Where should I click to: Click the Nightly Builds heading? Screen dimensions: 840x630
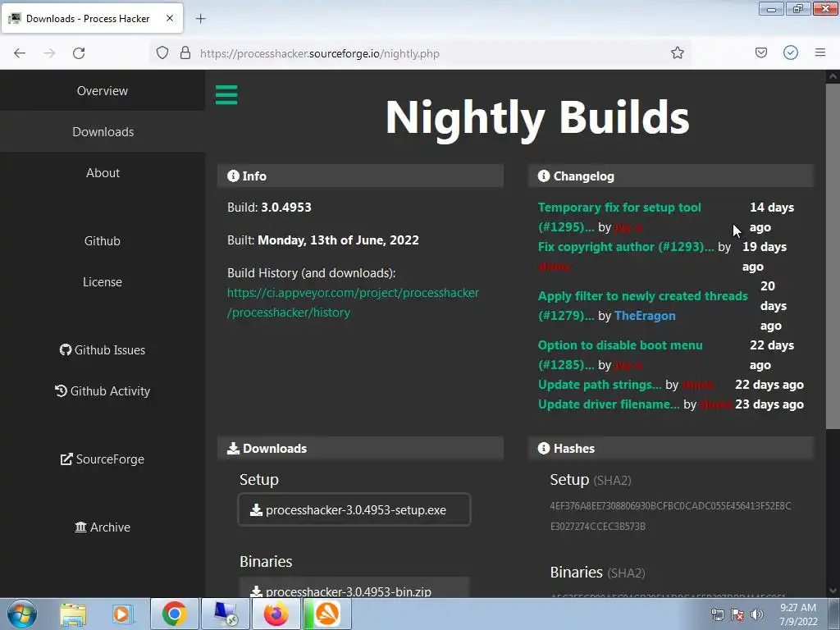tap(537, 117)
